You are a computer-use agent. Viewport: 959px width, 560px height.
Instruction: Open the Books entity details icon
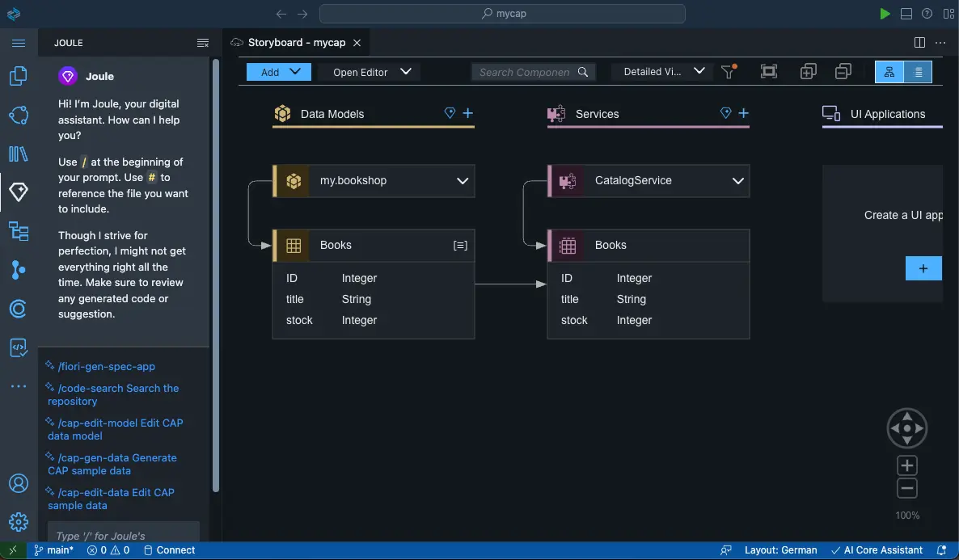click(460, 245)
